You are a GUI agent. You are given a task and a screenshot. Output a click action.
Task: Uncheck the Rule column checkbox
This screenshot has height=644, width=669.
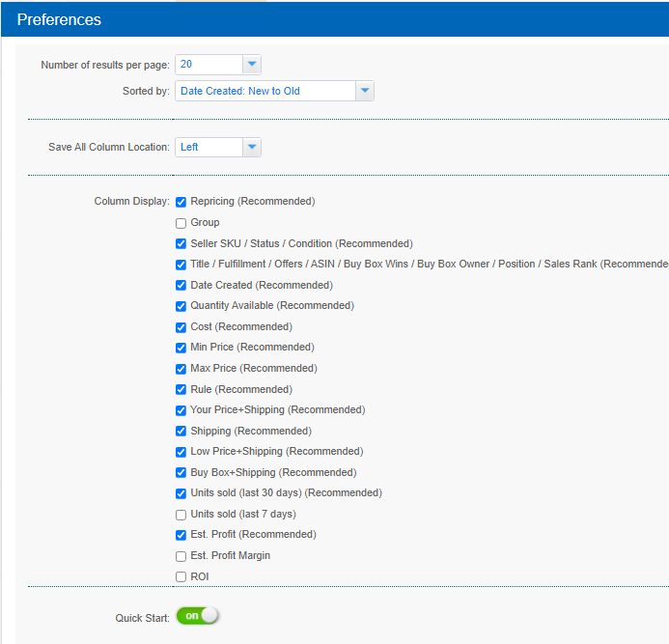click(181, 389)
